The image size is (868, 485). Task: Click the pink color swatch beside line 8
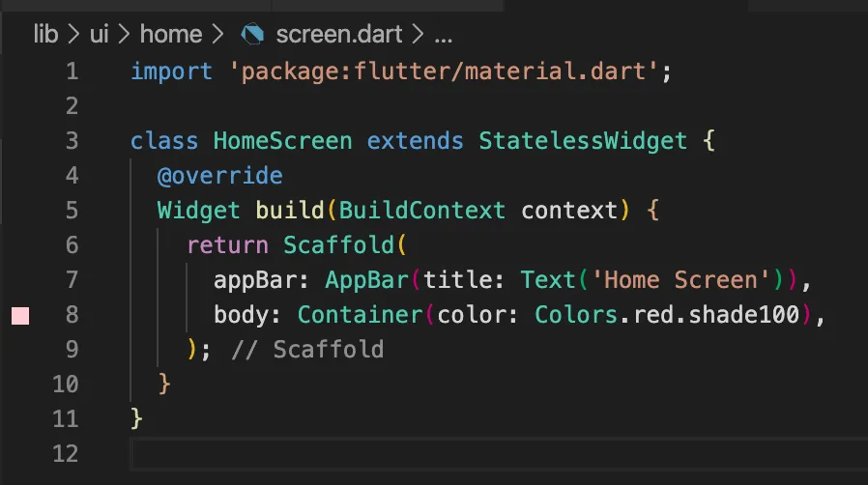coord(20,316)
